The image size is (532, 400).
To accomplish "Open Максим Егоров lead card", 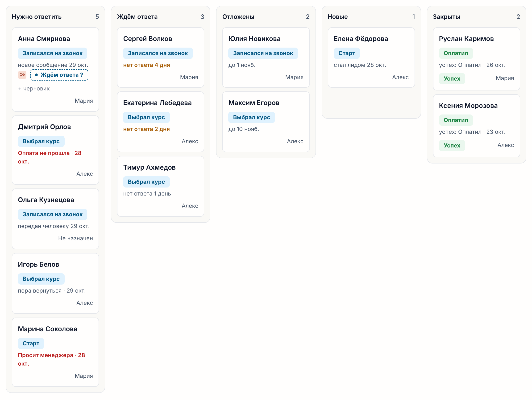I will point(266,122).
